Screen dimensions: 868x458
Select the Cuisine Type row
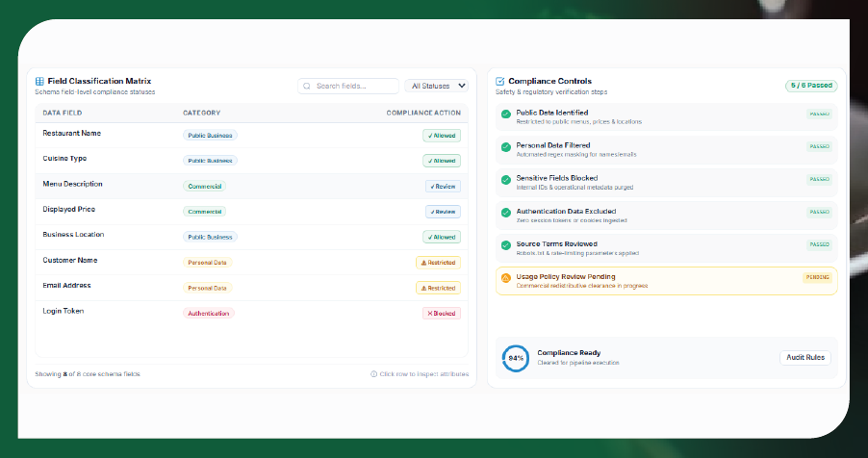coord(252,161)
